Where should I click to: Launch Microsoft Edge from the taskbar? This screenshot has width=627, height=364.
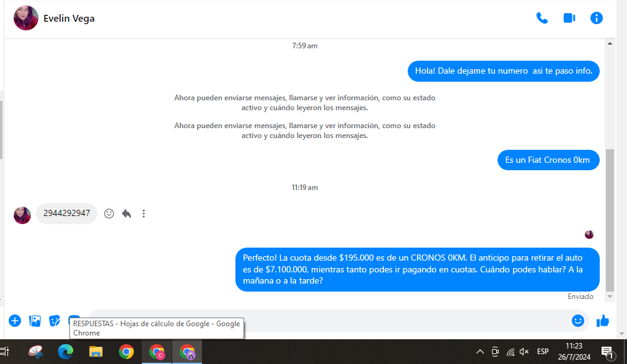[66, 352]
